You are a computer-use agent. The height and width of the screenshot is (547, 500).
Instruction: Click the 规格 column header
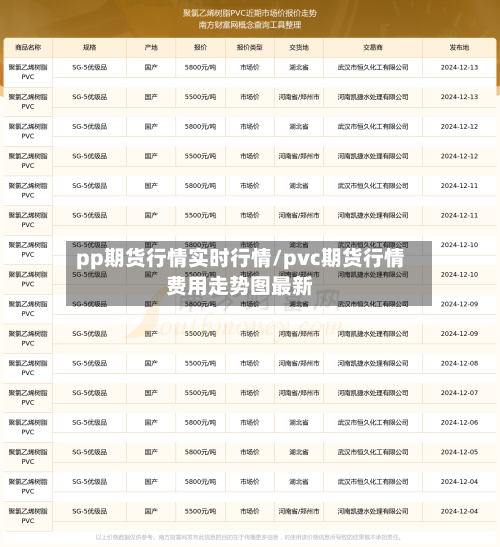tap(89, 47)
